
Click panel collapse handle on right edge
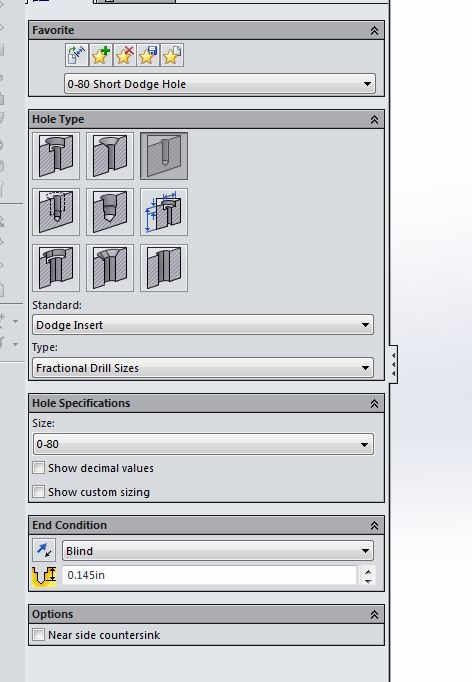(x=393, y=364)
